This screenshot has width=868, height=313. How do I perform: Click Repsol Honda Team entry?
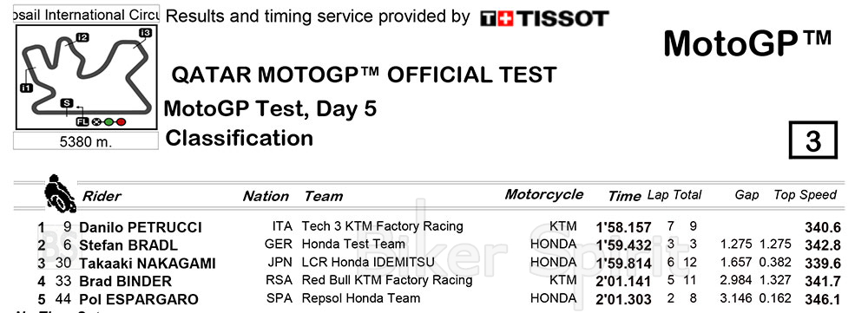tap(361, 298)
